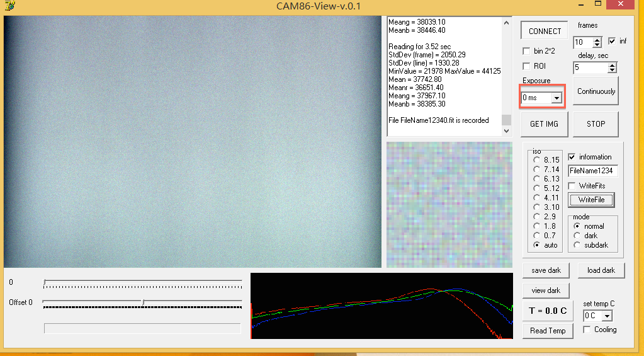Viewport: 644px width, 356px height.
Task: Select subdark mode radio button
Action: [577, 245]
